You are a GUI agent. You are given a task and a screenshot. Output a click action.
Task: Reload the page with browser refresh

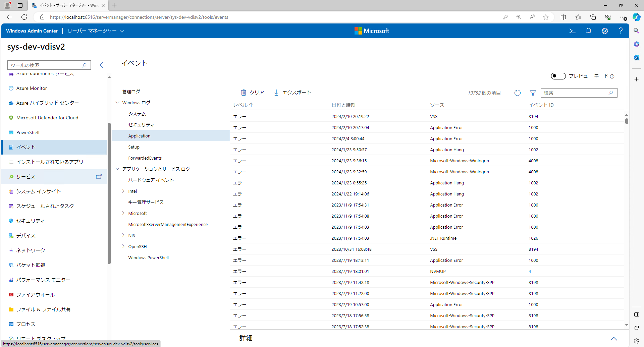(x=24, y=17)
